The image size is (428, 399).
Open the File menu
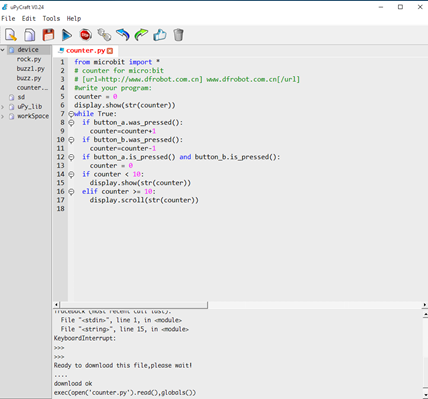click(x=8, y=18)
